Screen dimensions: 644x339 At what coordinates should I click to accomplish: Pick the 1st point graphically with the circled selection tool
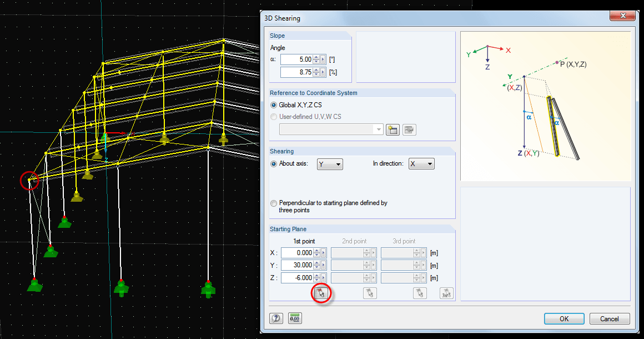[x=321, y=293]
